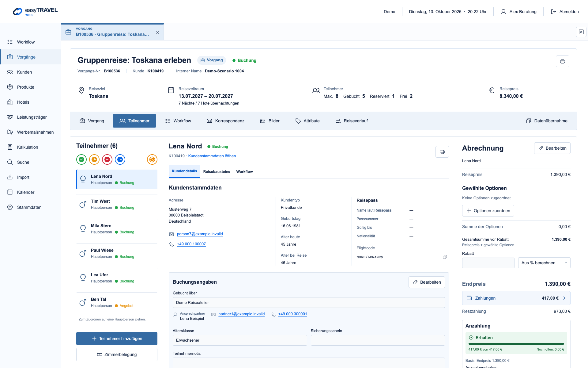Switch to the Korrespondenz tab
This screenshot has height=368, width=588.
(226, 121)
